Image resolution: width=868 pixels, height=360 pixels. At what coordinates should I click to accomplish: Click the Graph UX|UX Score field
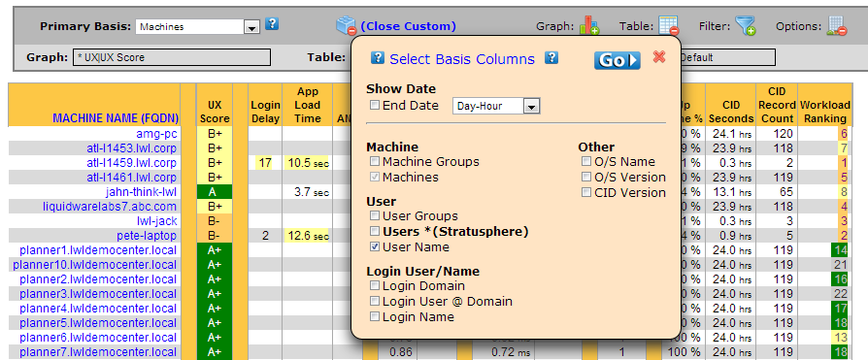tap(172, 57)
